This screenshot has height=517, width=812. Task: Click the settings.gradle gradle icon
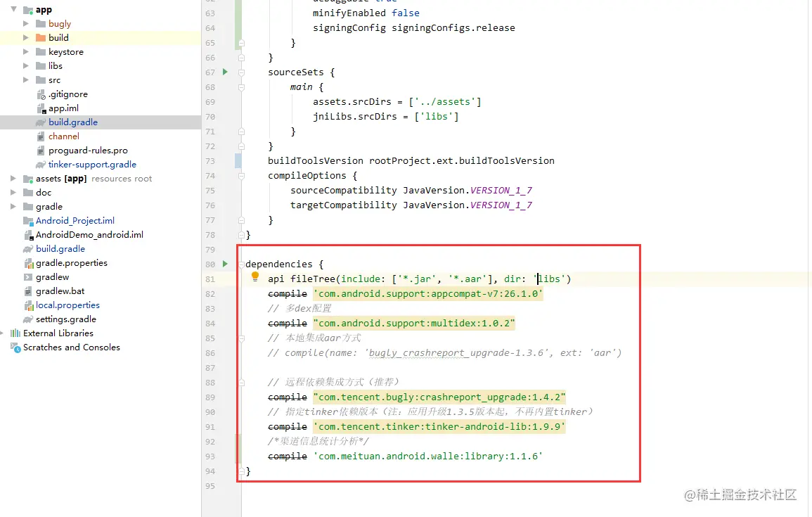click(x=28, y=319)
